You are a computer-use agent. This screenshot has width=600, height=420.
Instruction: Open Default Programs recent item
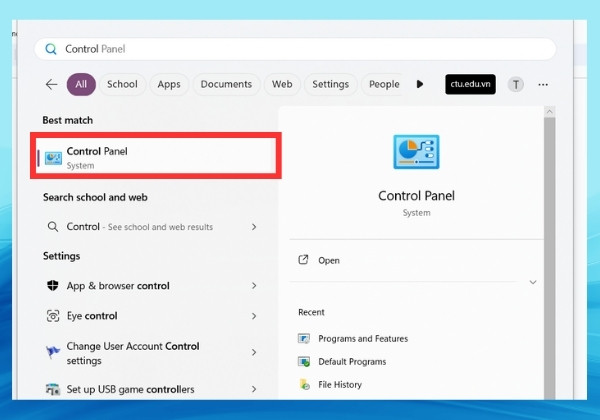pyautogui.click(x=342, y=361)
